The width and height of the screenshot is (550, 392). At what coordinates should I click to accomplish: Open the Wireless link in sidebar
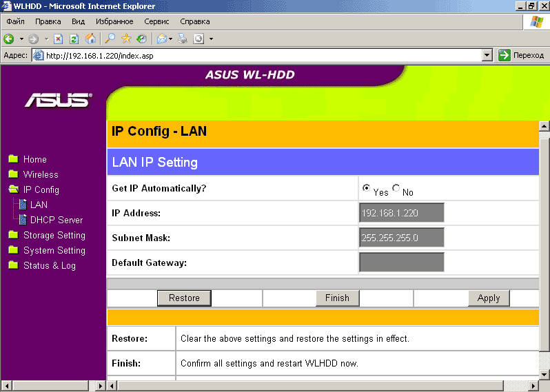click(41, 174)
